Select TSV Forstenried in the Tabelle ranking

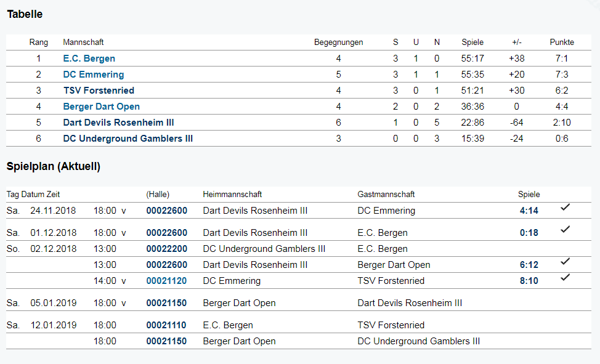pos(99,91)
